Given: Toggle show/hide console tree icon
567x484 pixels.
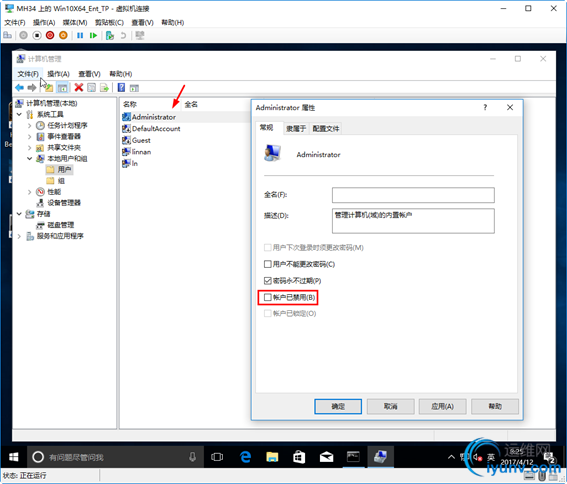Looking at the screenshot, I should pos(63,88).
